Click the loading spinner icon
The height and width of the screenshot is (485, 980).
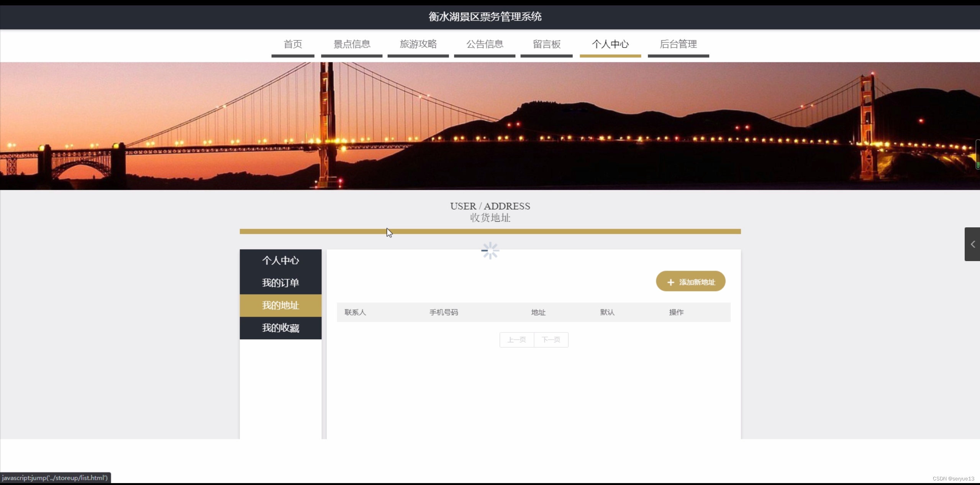[x=490, y=251]
